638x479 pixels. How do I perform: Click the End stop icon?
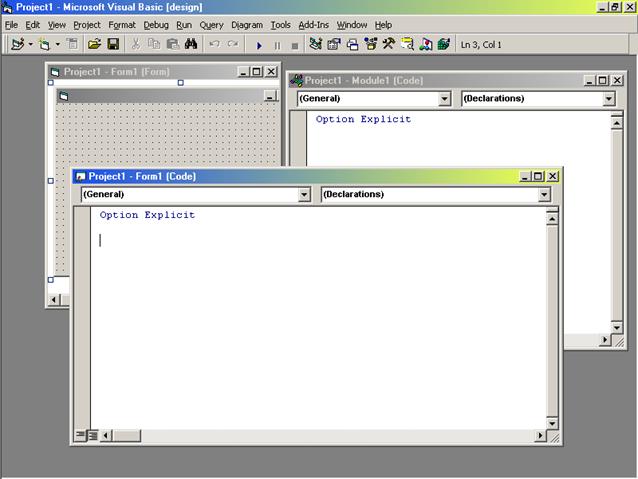[x=295, y=46]
